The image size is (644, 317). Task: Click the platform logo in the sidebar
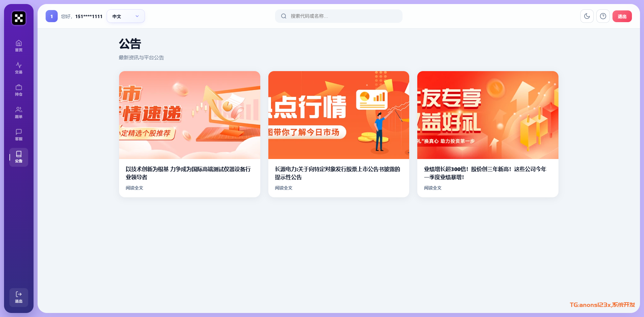[19, 18]
